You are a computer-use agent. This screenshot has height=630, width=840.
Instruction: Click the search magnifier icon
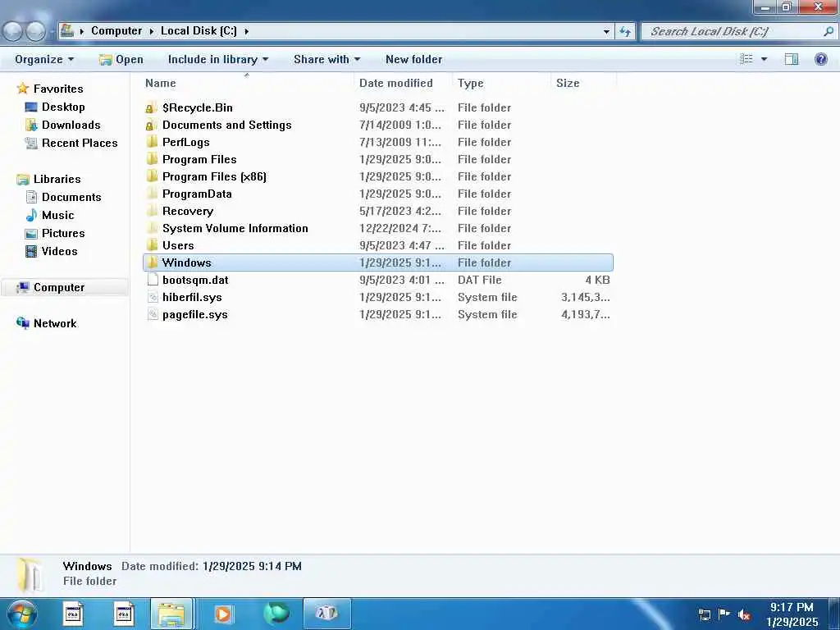828,31
